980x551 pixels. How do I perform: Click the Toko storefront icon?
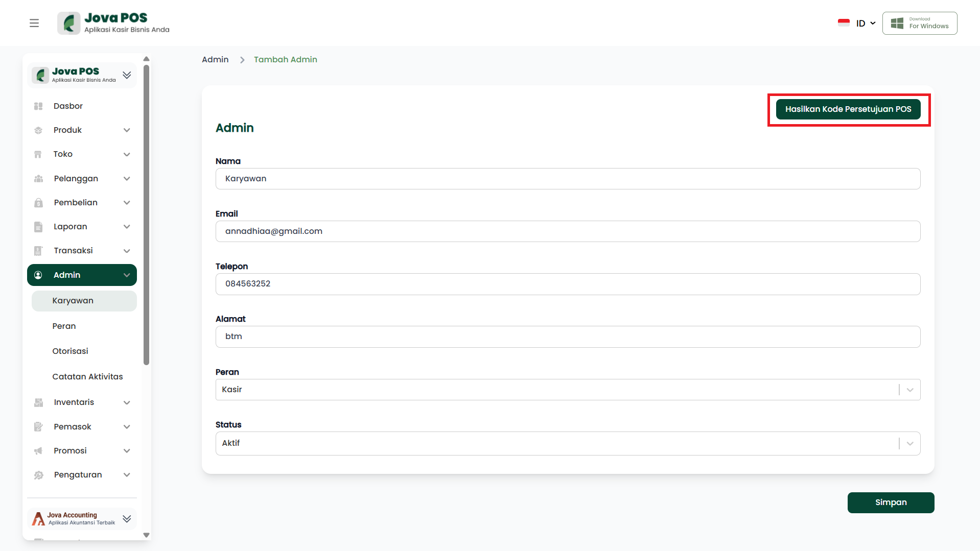point(38,154)
